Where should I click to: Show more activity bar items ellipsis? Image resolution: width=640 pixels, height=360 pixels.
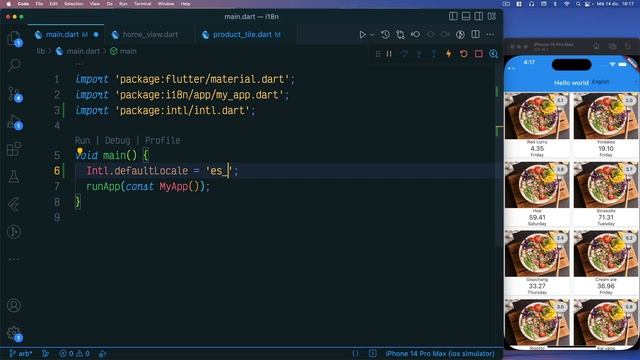(14, 259)
